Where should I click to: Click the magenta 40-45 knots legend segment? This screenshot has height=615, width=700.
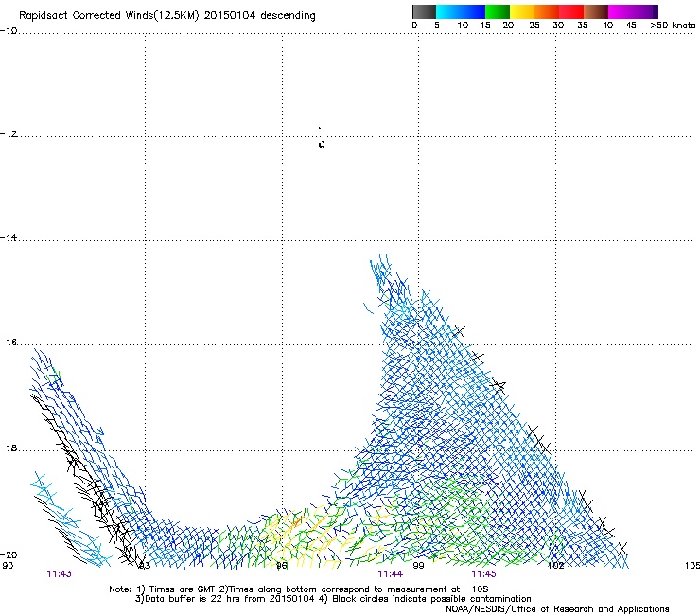pos(621,11)
